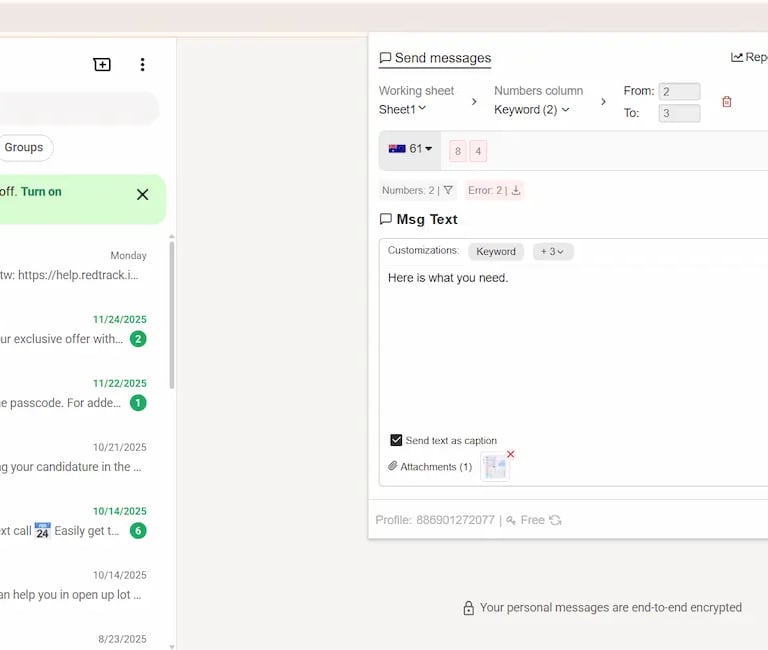Download the error list via Error icon
The height and width of the screenshot is (650, 768).
click(x=516, y=190)
